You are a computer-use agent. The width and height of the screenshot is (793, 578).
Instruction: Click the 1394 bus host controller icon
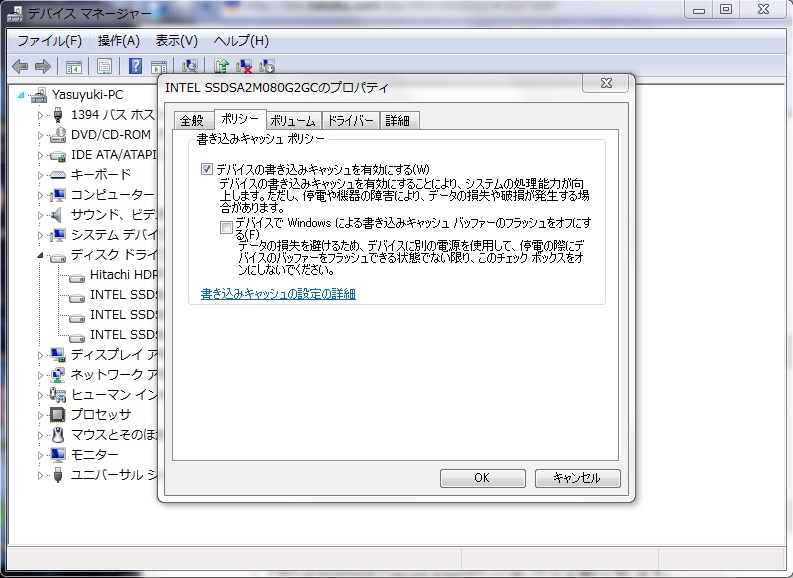[58, 115]
